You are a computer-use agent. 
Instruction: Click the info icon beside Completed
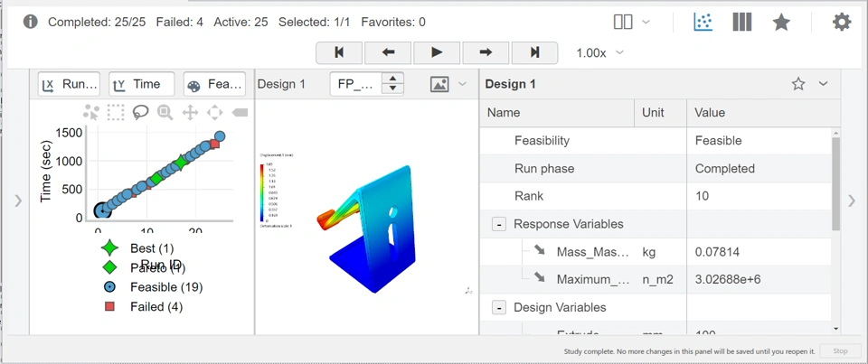[x=30, y=22]
